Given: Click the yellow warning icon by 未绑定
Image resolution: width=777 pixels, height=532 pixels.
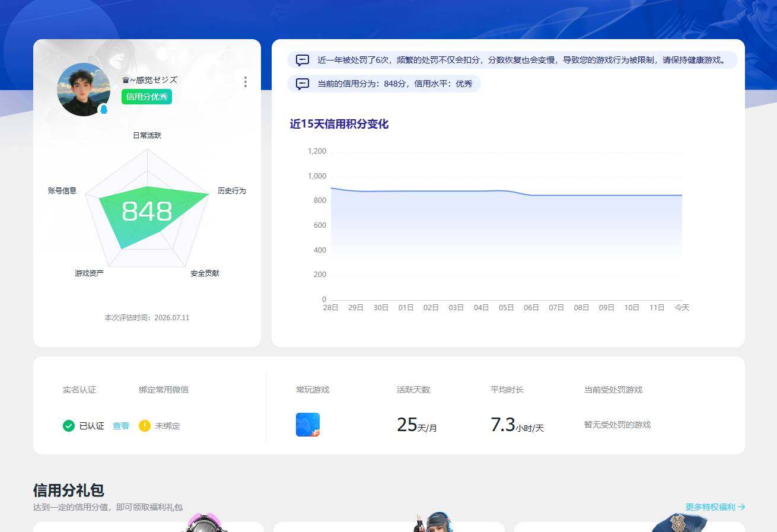Looking at the screenshot, I should click(145, 426).
